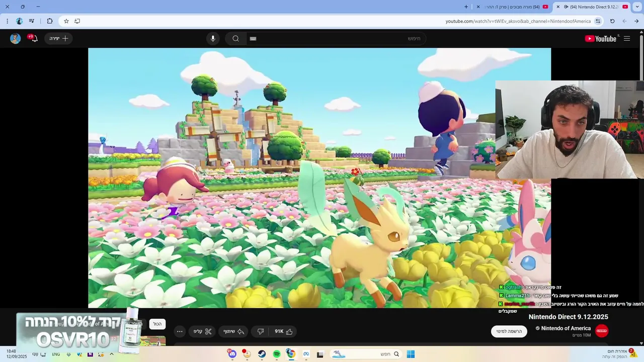Open the Meta app on the taskbar
Image resolution: width=644 pixels, height=362 pixels.
(305, 354)
